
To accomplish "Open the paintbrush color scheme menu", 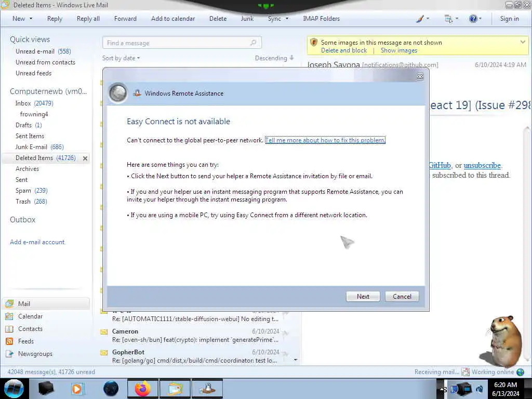I will (x=422, y=19).
